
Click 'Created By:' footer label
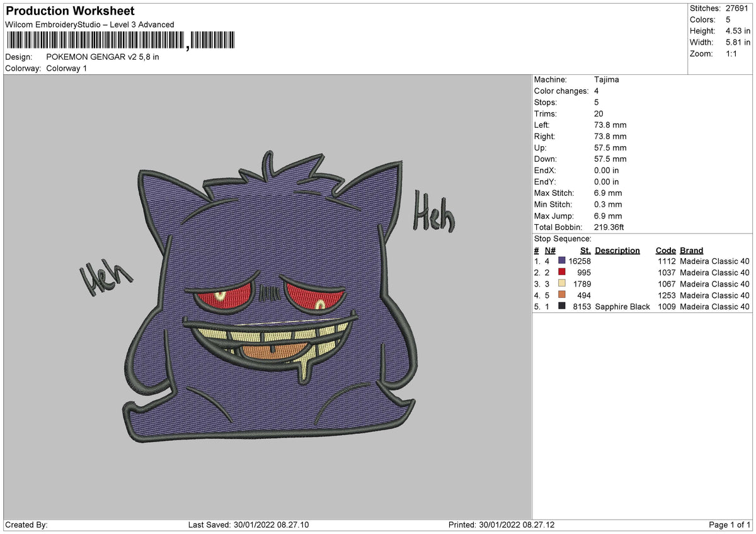tap(26, 525)
